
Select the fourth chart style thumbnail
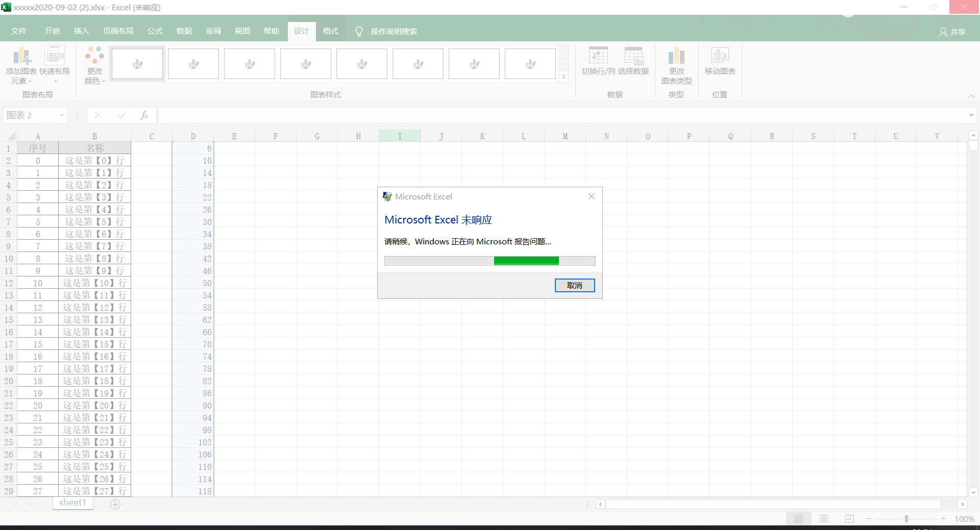point(306,64)
